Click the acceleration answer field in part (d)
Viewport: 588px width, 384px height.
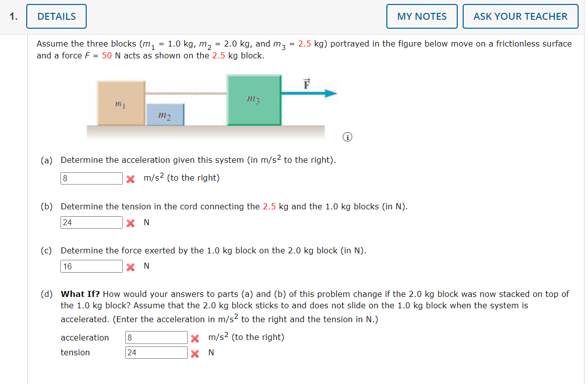tap(156, 337)
